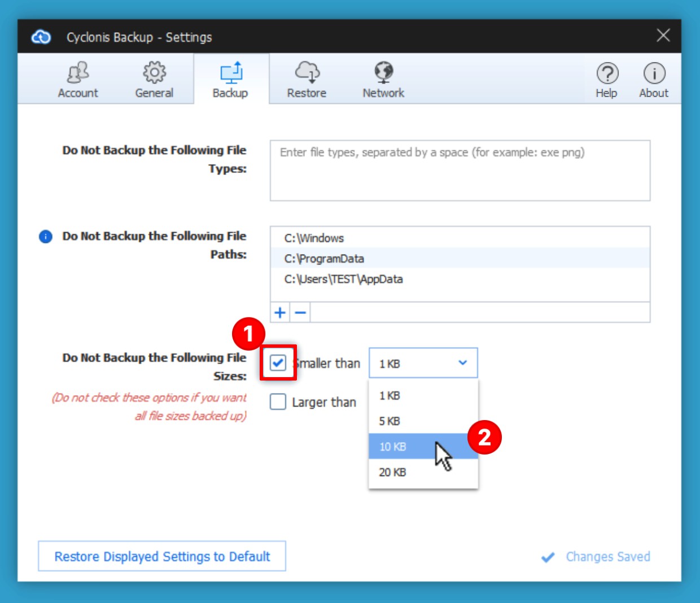Click the plus icon to add path
700x603 pixels.
coord(280,312)
